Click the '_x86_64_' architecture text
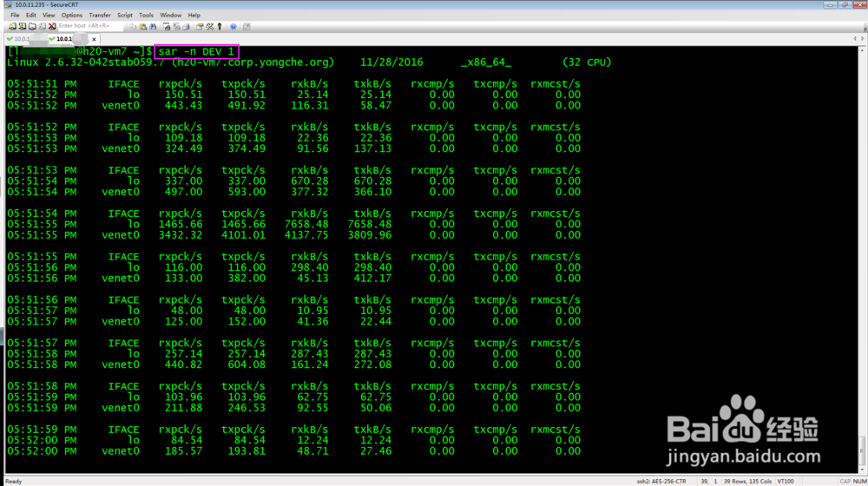Image resolution: width=868 pixels, height=486 pixels. [x=486, y=62]
